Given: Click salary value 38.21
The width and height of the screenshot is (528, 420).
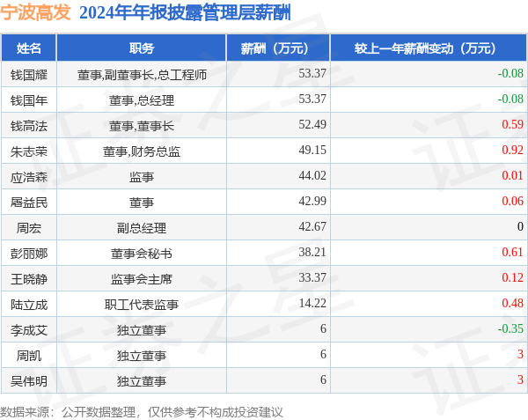Looking at the screenshot, I should coord(312,252).
